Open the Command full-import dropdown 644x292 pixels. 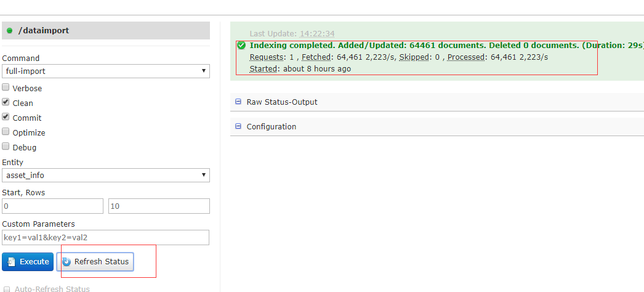click(x=106, y=71)
